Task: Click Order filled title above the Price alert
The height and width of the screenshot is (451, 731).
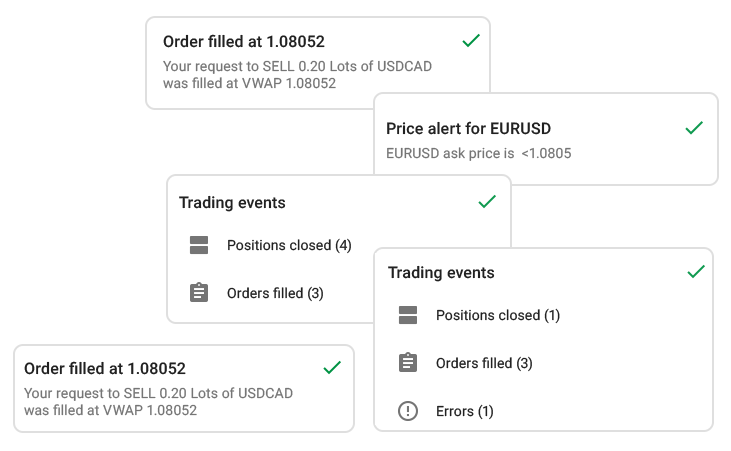Action: click(x=243, y=42)
